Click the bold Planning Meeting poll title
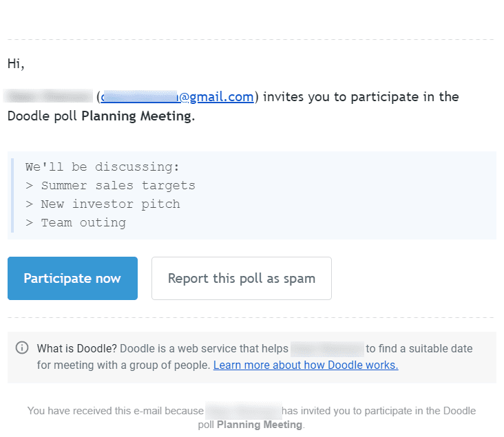Screen dimensions: 504x437 tap(137, 116)
